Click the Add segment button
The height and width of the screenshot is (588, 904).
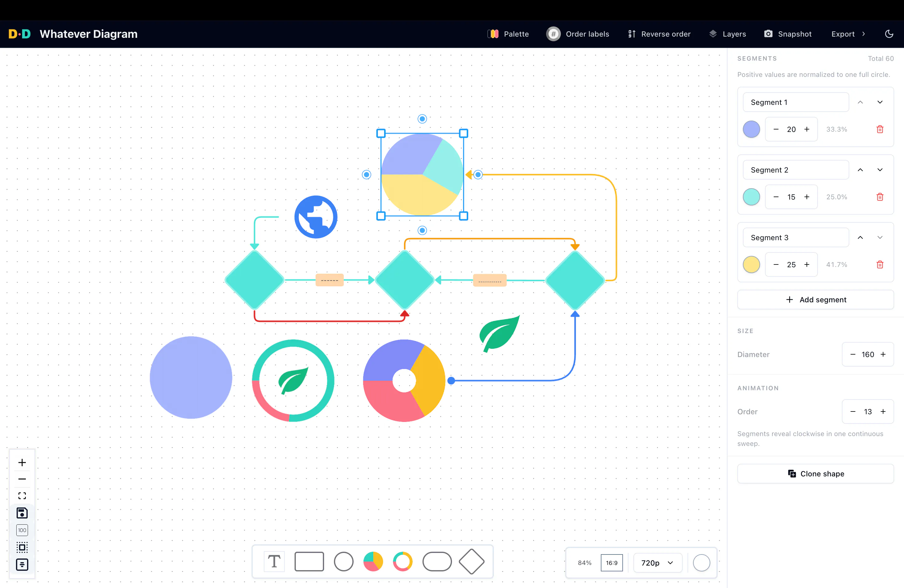coord(815,300)
